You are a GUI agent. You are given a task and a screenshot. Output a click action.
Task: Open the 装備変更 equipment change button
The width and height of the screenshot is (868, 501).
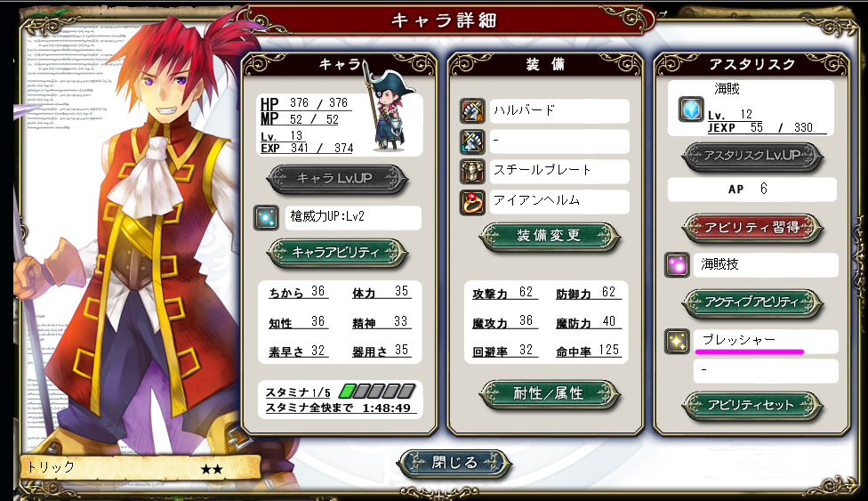click(x=549, y=236)
